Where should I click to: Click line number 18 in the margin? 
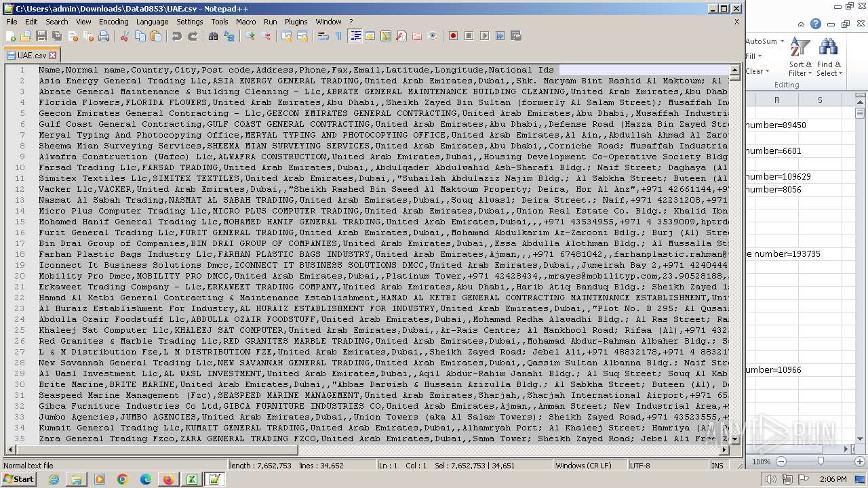(x=22, y=254)
